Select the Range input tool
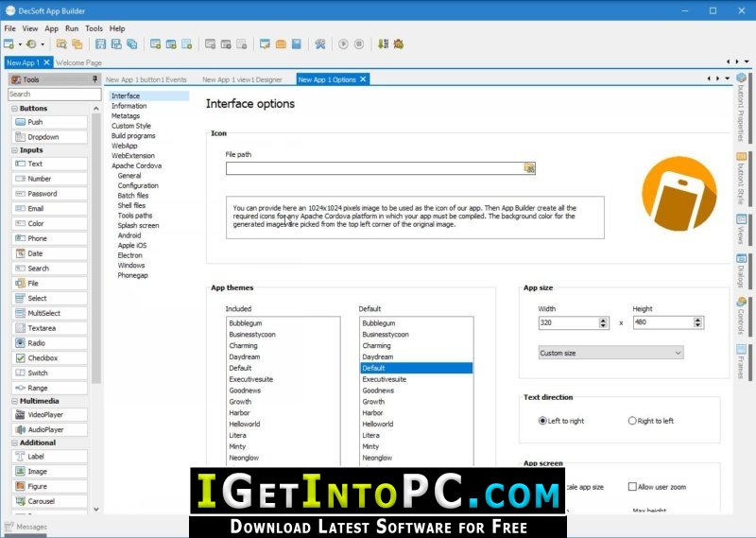This screenshot has width=756, height=538. [50, 388]
